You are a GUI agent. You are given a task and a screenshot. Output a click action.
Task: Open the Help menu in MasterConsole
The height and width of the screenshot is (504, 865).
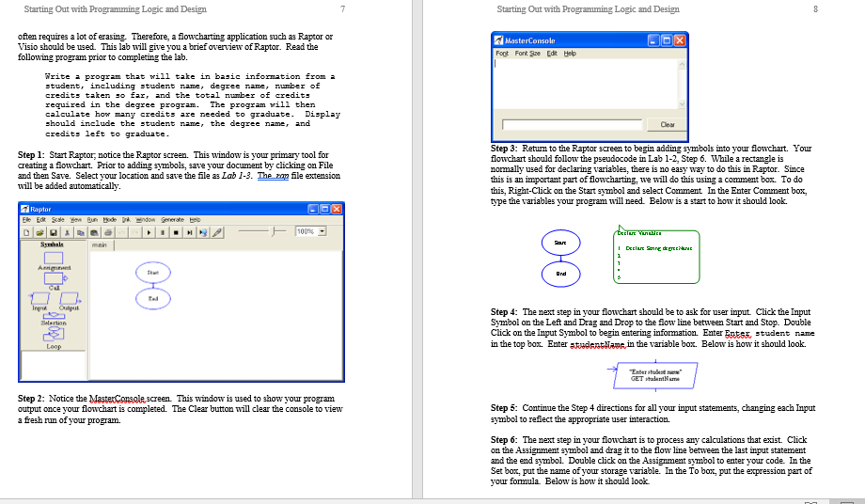tap(570, 54)
